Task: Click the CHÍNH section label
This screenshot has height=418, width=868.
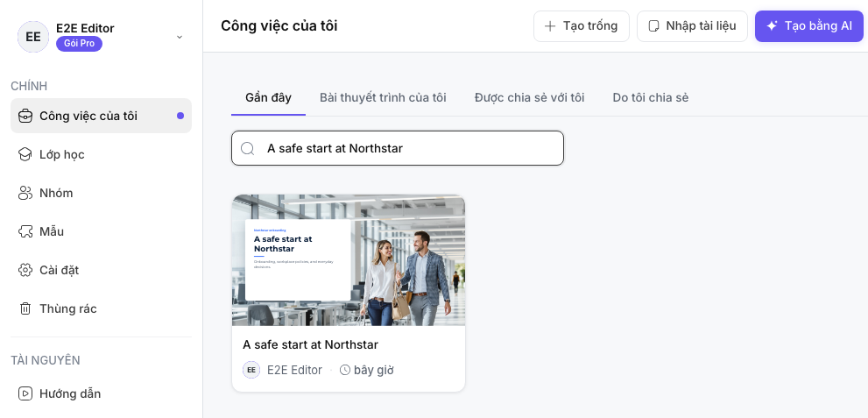Action: (x=29, y=86)
